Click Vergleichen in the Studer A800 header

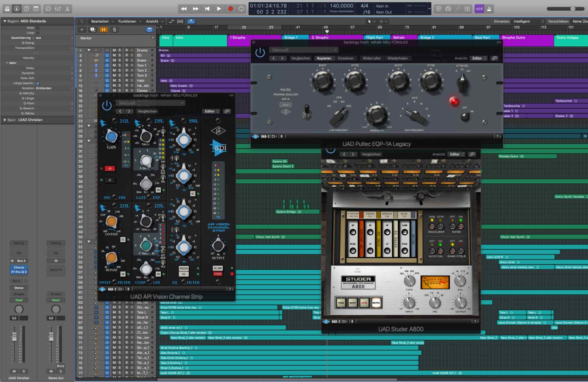[372, 154]
